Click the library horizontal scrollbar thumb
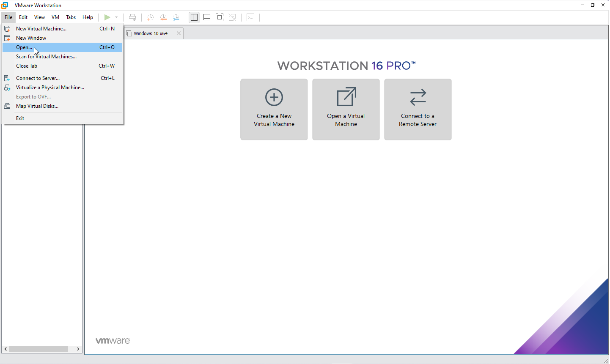 [39, 349]
